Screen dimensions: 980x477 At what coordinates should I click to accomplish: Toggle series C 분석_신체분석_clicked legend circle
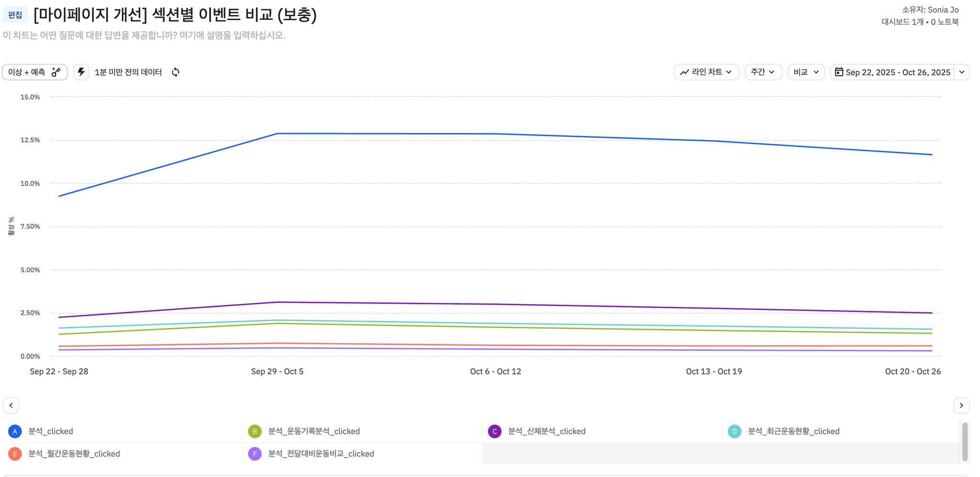click(x=494, y=431)
